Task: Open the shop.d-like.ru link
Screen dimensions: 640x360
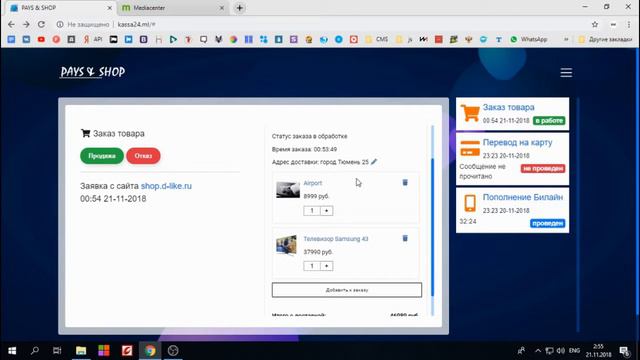Action: (x=166, y=186)
